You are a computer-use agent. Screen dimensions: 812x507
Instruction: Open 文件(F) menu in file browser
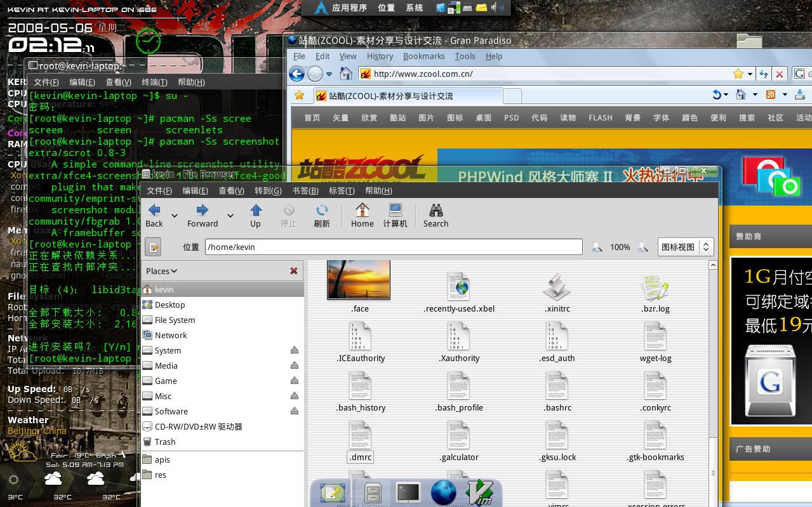[x=159, y=190]
